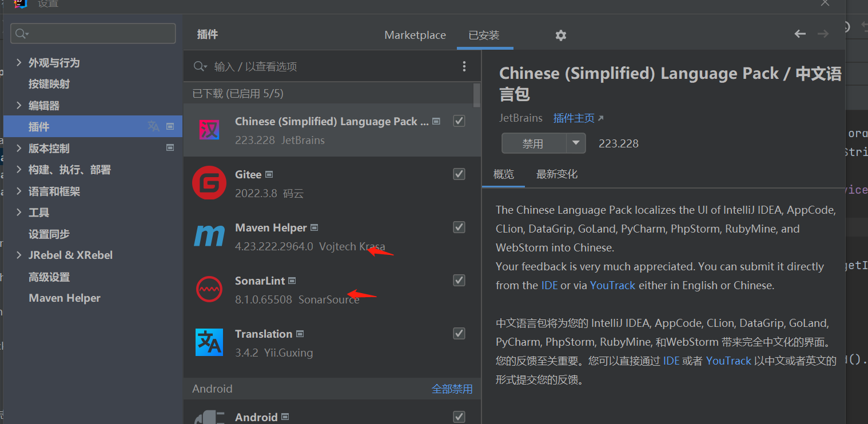
Task: Open the 最新变化 tab
Action: click(557, 174)
